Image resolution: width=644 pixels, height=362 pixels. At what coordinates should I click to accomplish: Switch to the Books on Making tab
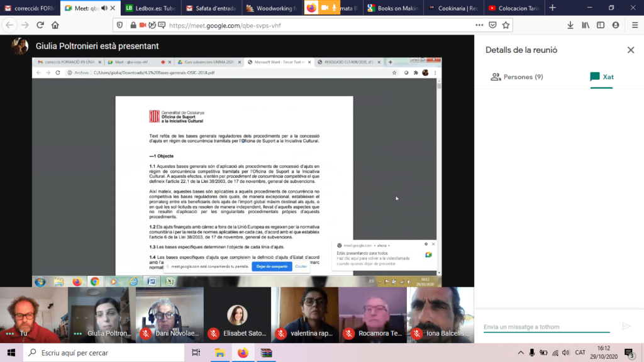click(394, 8)
